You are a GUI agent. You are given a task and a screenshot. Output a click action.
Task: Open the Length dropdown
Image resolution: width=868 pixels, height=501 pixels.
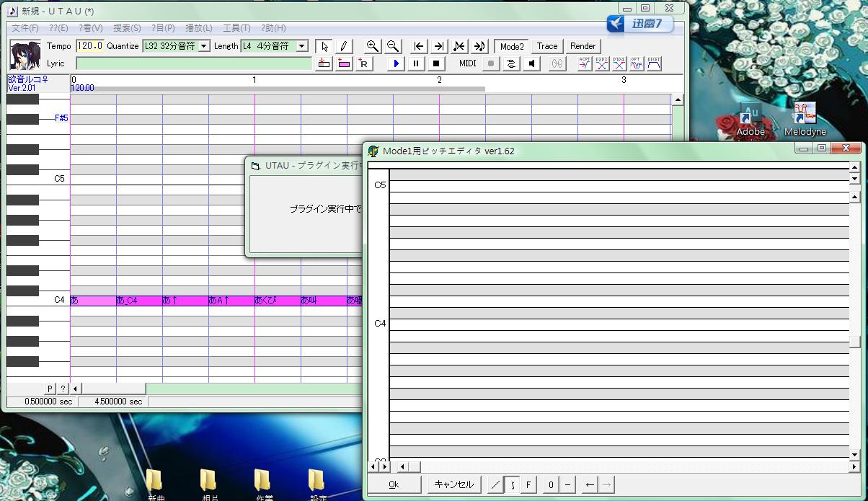(302, 46)
